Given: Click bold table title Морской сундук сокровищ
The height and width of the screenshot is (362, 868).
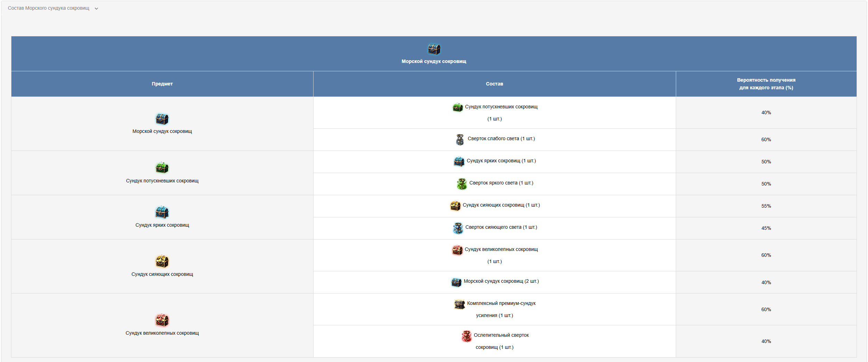Looking at the screenshot, I should [x=434, y=61].
